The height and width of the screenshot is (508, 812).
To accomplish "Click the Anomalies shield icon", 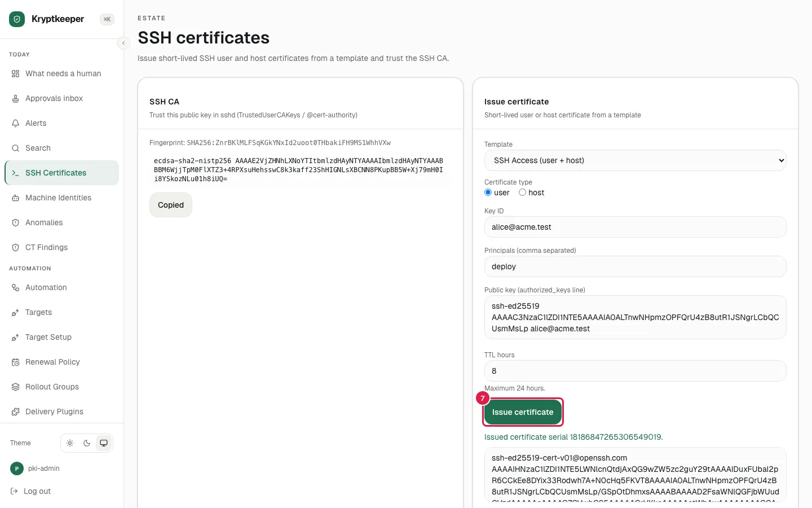I will point(15,223).
